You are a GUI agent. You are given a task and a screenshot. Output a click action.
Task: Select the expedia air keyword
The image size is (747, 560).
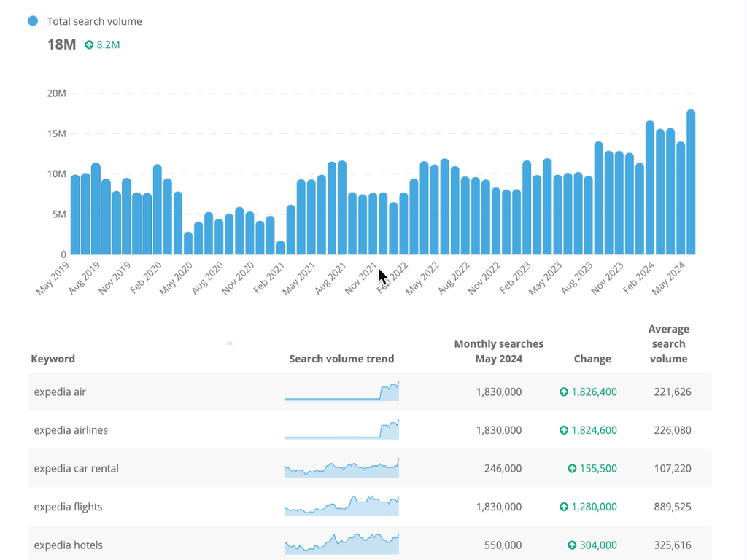click(x=60, y=392)
